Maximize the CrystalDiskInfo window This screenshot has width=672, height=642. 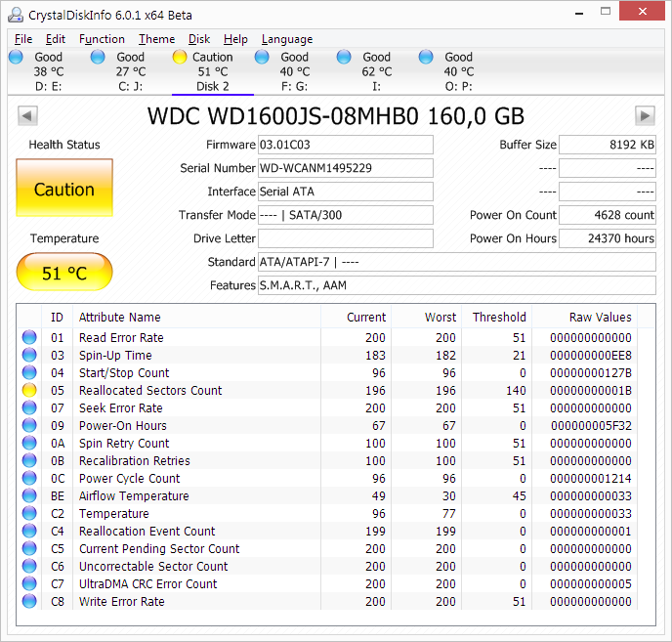[606, 11]
